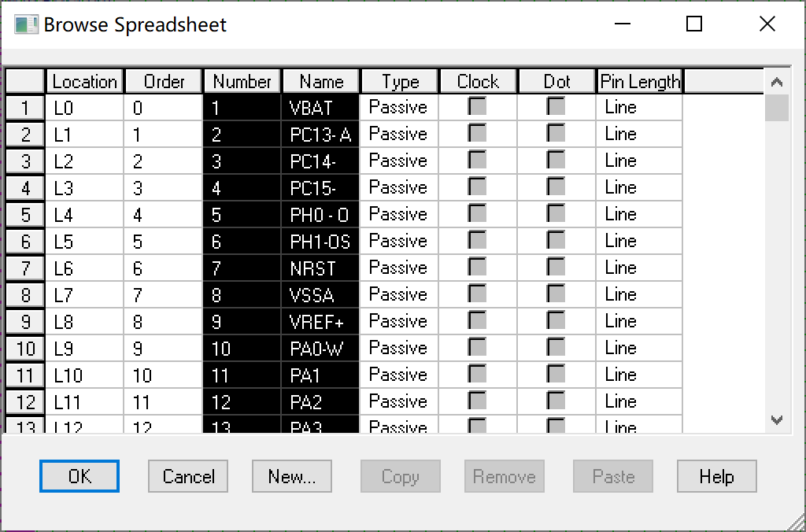This screenshot has height=532, width=806.
Task: Select row header 1
Action: (x=25, y=108)
